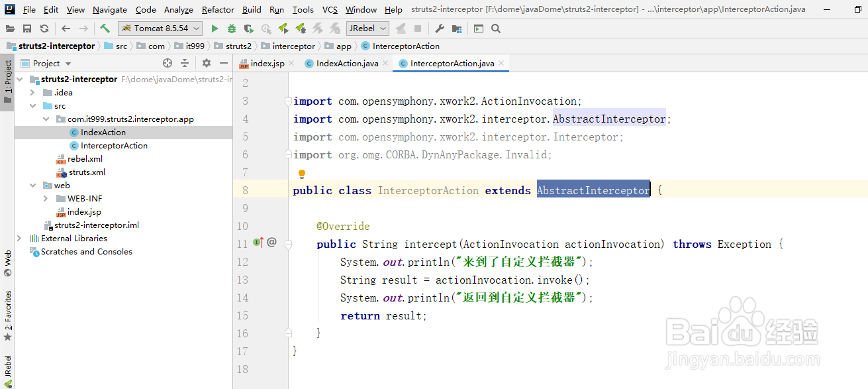Image resolution: width=868 pixels, height=389 pixels.
Task: Click the @ gutter marker on line 11
Action: [271, 243]
